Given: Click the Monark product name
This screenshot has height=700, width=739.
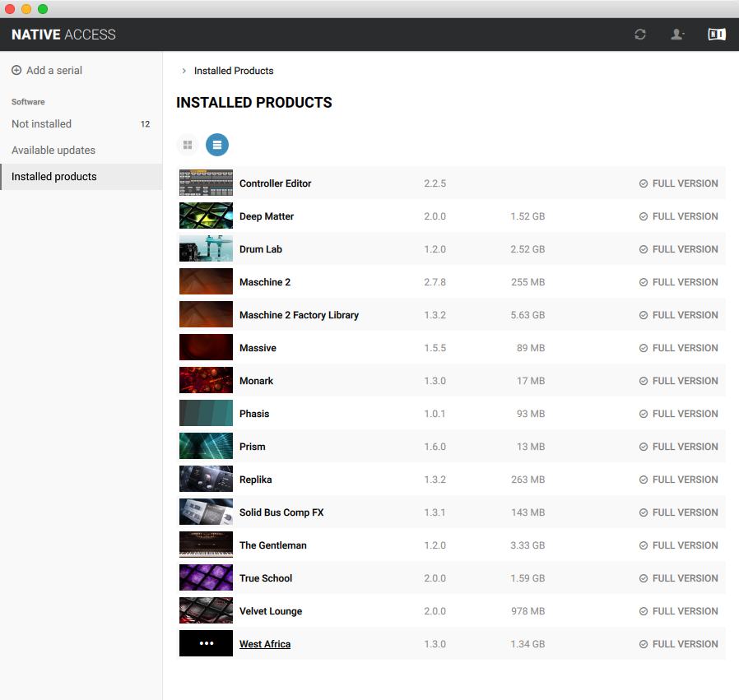Looking at the screenshot, I should [257, 381].
